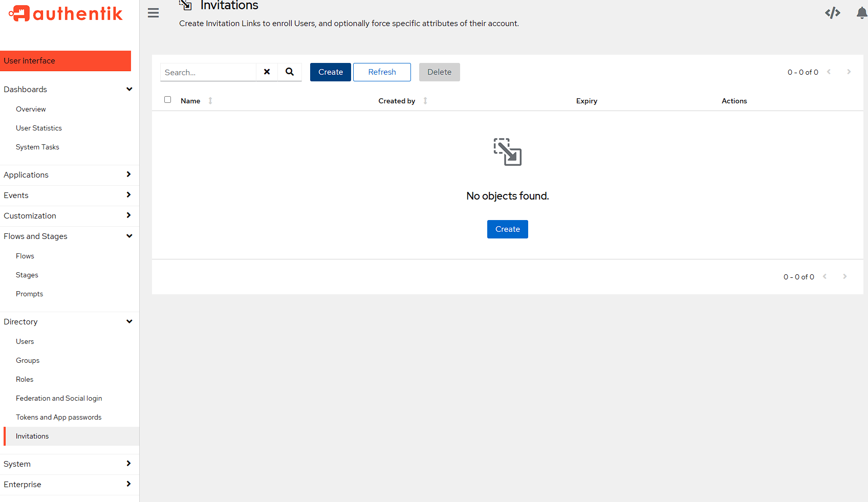Image resolution: width=868 pixels, height=502 pixels.
Task: Click the authentik logo
Action: 66,14
